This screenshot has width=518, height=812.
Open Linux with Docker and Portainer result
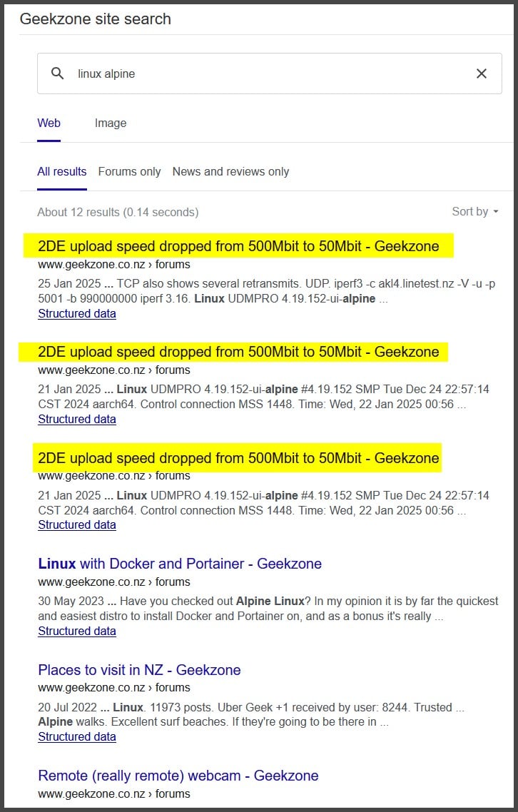coord(180,564)
